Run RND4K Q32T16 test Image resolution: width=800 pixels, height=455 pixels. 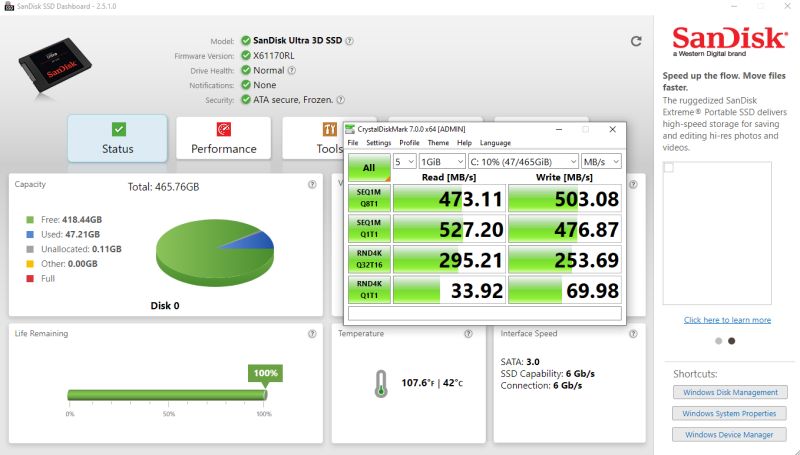click(369, 259)
